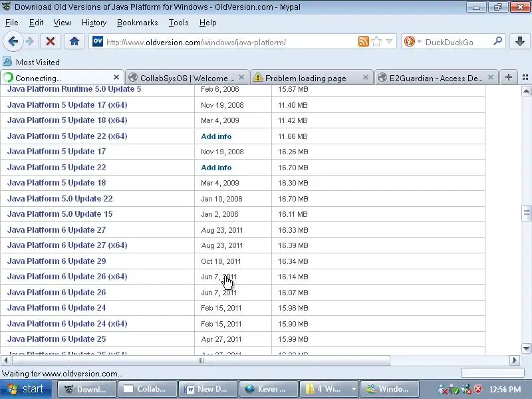Open the Help menu
Image resolution: width=532 pixels, height=399 pixels.
(x=207, y=23)
